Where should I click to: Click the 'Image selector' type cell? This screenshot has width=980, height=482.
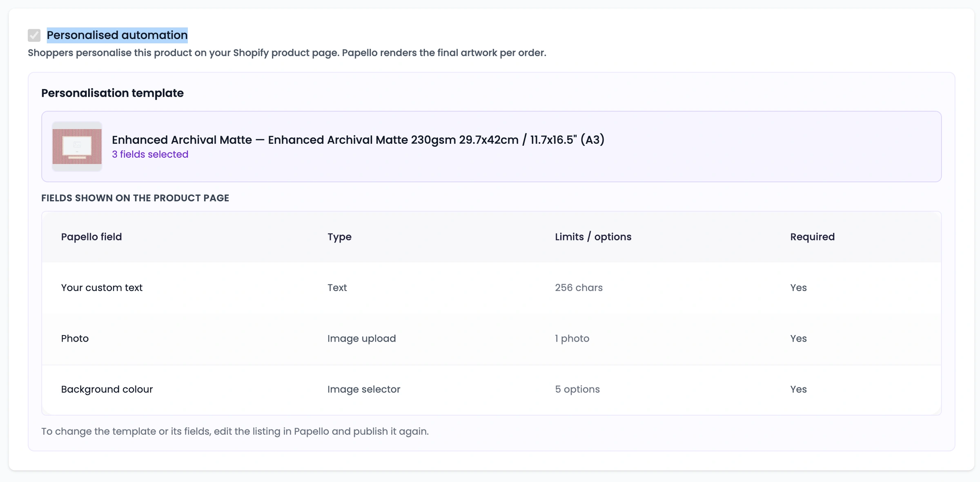364,389
